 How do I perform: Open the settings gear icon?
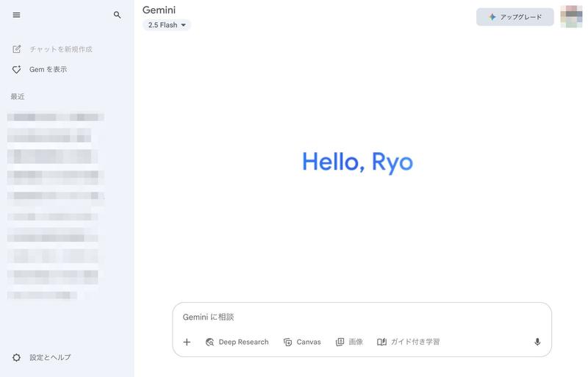coord(16,357)
